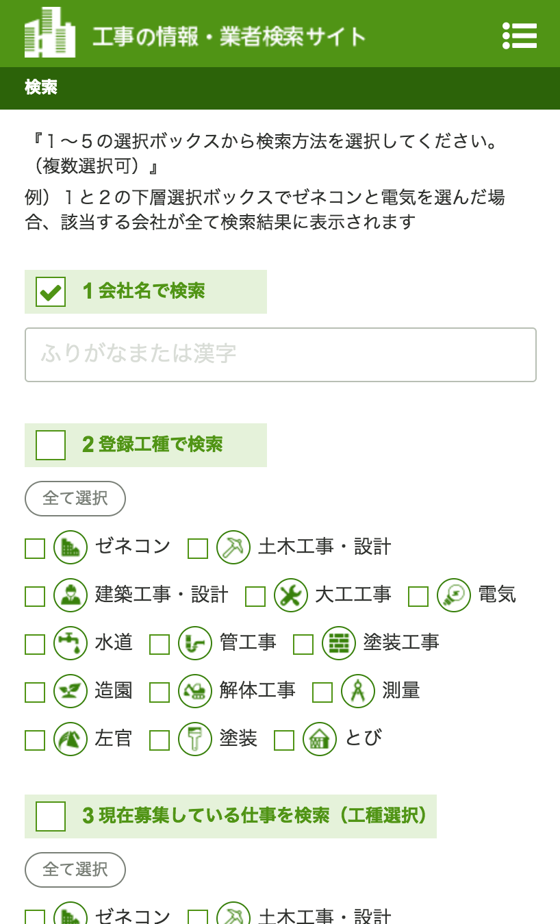Click the company name search field
This screenshot has height=924, width=560.
281,355
